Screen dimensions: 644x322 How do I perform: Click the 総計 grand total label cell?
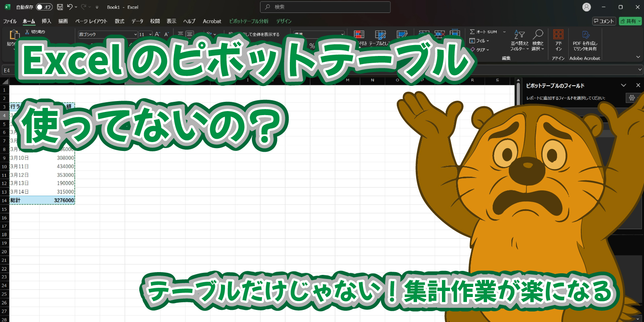25,200
